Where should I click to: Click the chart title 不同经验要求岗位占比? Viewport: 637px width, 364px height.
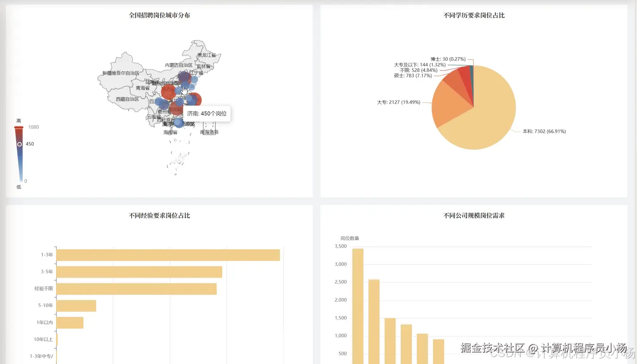(x=159, y=215)
